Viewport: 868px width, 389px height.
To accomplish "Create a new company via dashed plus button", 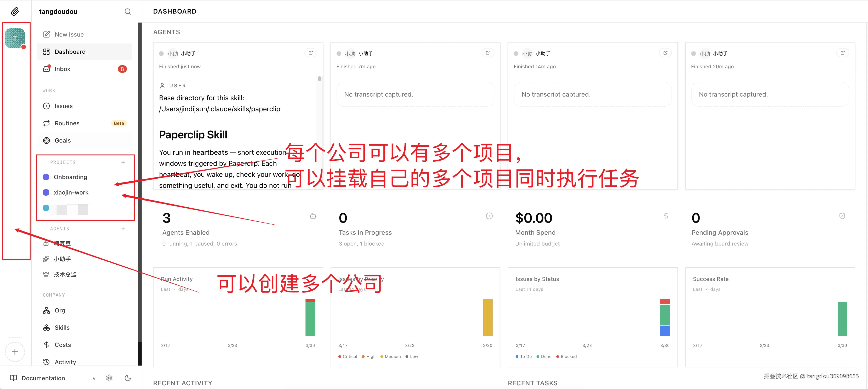I will 15,352.
